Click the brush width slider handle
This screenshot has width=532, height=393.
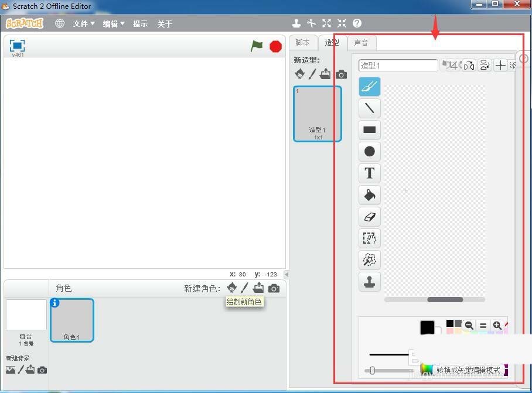tap(372, 371)
